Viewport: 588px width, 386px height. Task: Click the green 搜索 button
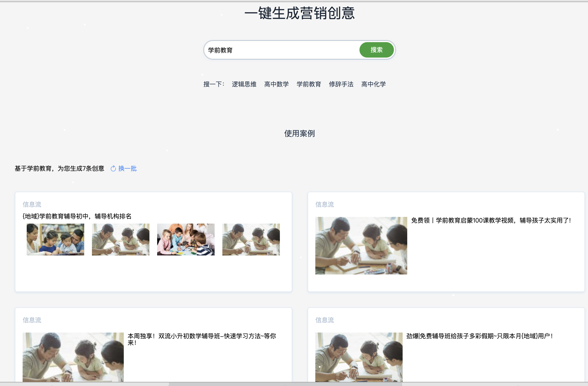coord(376,50)
